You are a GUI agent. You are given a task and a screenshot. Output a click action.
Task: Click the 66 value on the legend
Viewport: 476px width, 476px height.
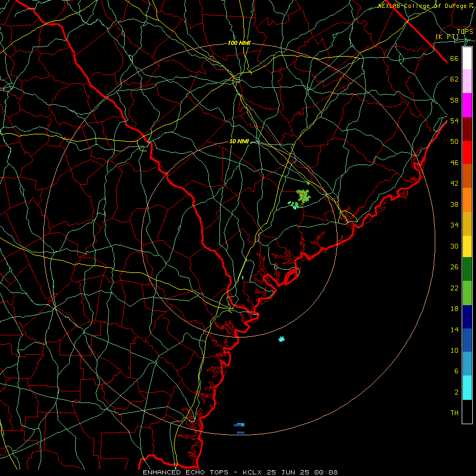coord(454,59)
